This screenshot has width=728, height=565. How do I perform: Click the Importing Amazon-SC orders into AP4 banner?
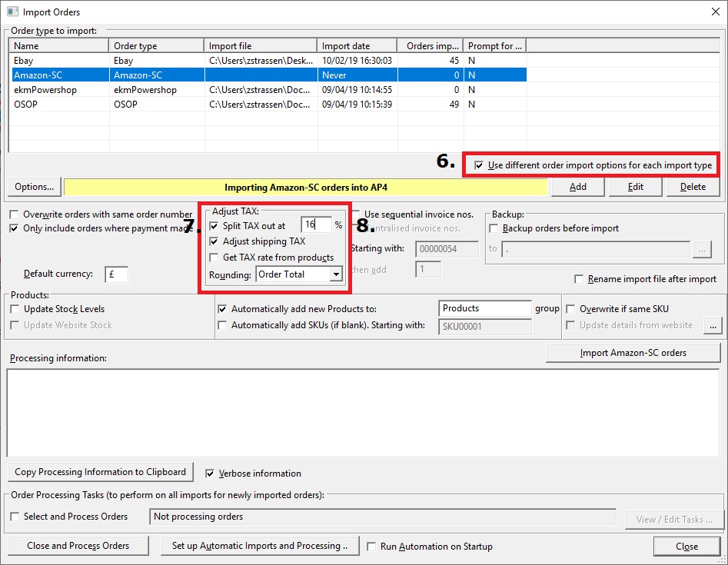tap(306, 187)
